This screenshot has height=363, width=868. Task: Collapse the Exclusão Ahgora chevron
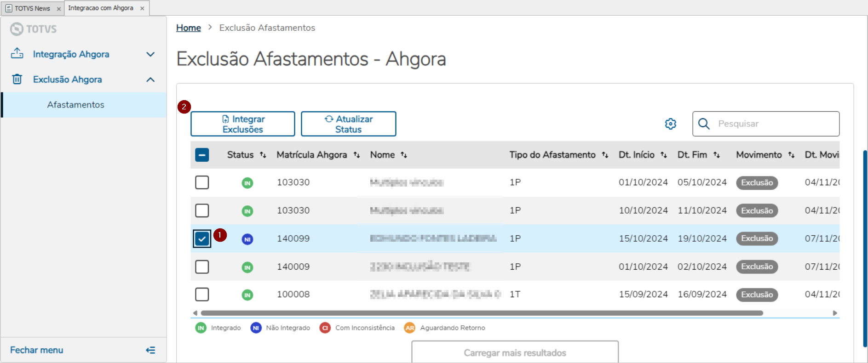[x=150, y=79]
